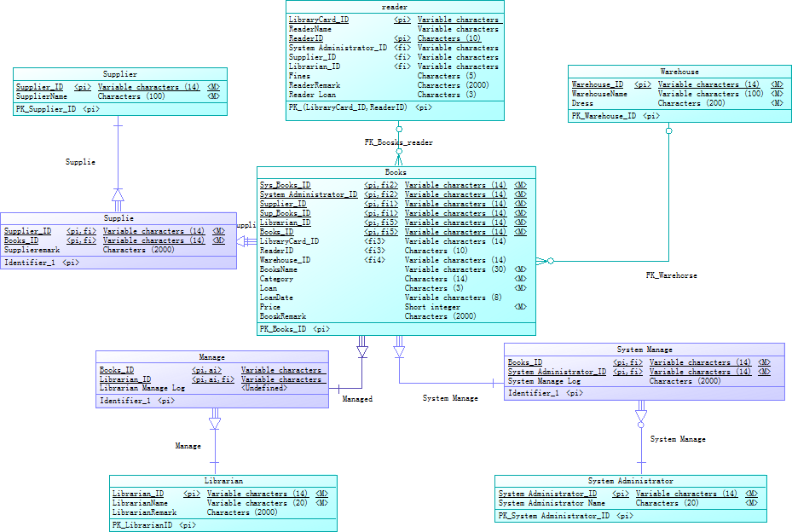Click the FK_Boooks_reader relationship label
The height and width of the screenshot is (532, 792).
[x=396, y=142]
